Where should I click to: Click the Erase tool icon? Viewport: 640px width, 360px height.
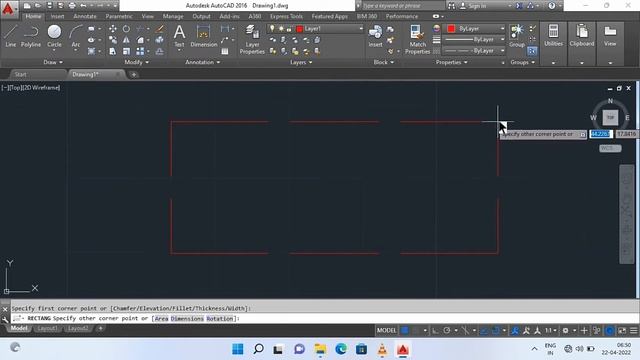[x=160, y=29]
